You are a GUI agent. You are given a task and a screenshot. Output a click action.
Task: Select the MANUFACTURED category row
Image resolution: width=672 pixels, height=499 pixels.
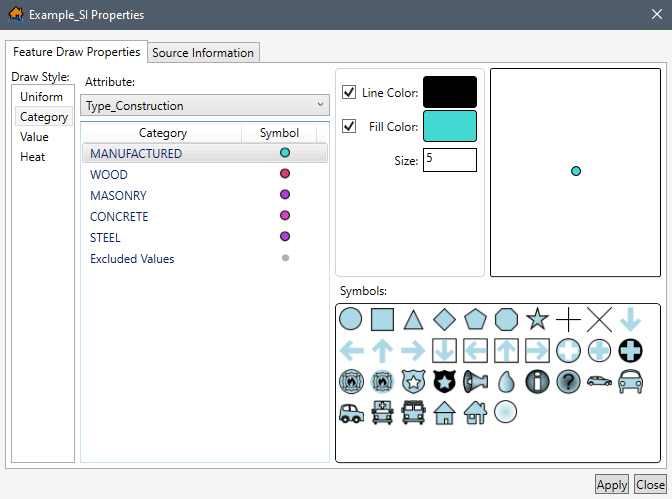click(205, 153)
